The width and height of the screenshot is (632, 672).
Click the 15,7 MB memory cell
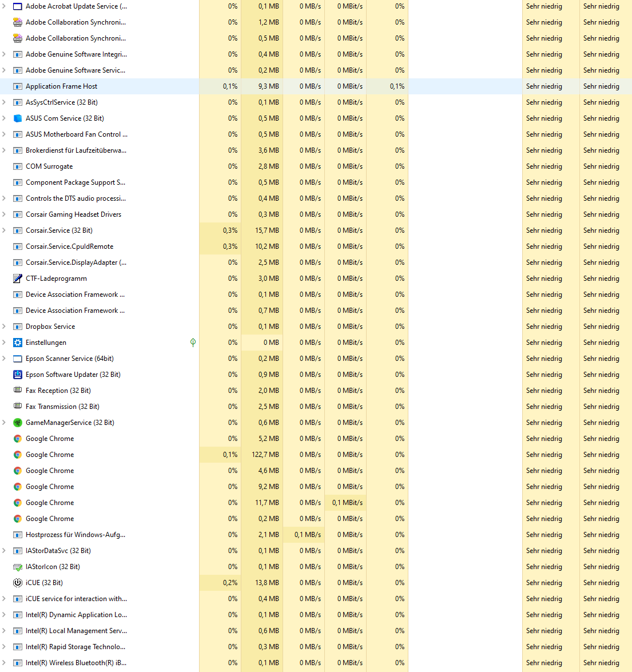(x=262, y=230)
